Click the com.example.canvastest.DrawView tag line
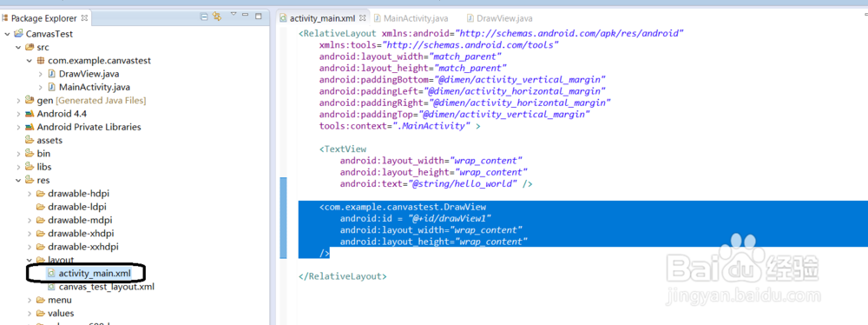This screenshot has width=868, height=325. pyautogui.click(x=403, y=207)
